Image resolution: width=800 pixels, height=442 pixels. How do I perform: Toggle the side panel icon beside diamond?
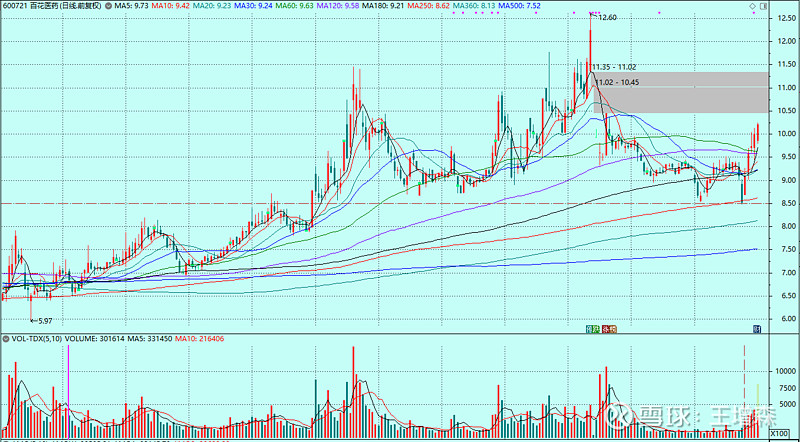point(762,6)
